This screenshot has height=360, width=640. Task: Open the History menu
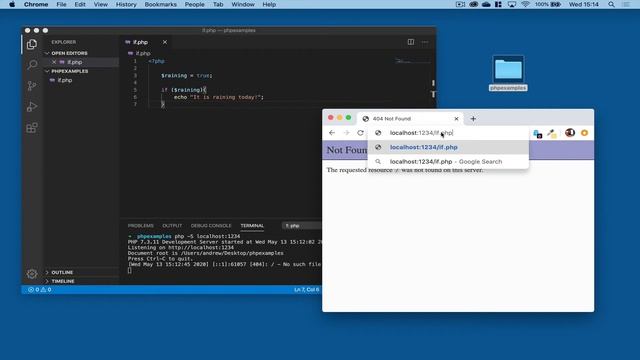pyautogui.click(x=126, y=4)
